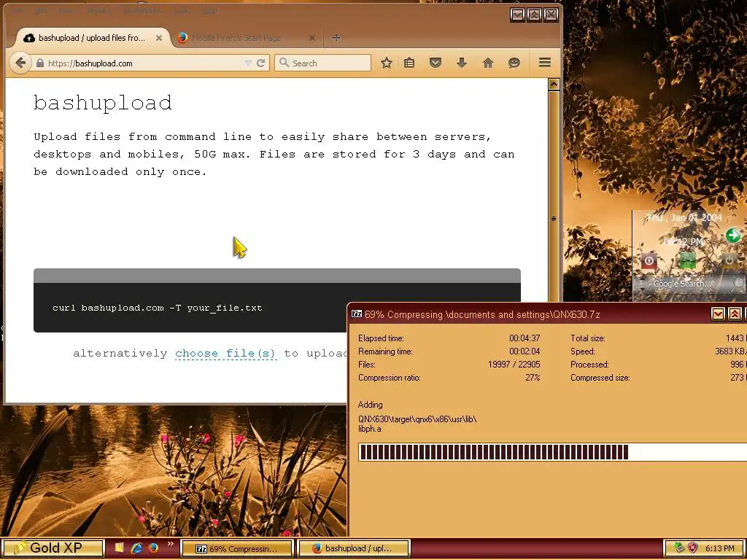Open the Gold XP start button
The image size is (747, 560).
point(53,548)
